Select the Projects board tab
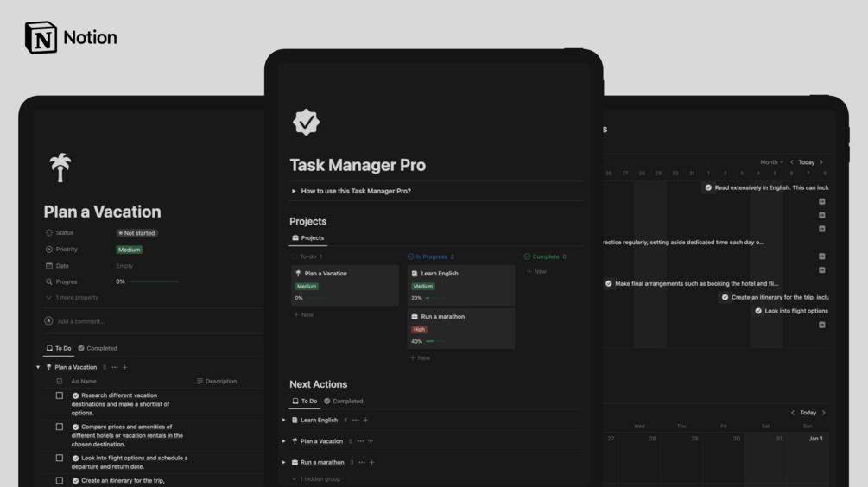This screenshot has width=868, height=487. coord(308,238)
